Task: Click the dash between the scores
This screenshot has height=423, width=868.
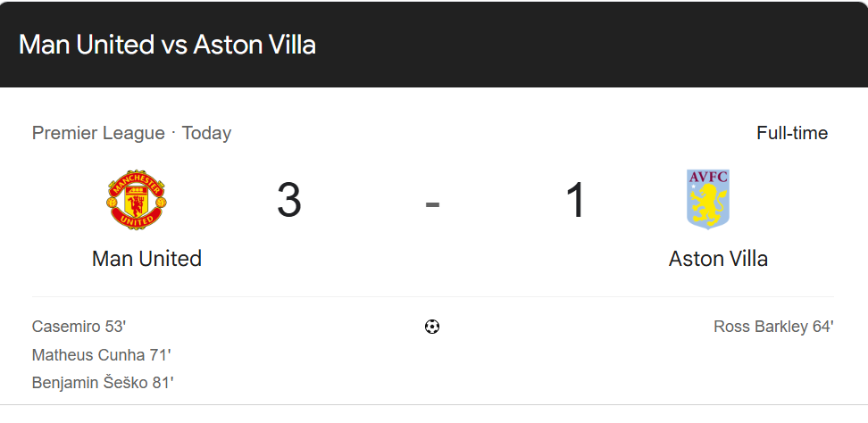Action: pyautogui.click(x=432, y=203)
